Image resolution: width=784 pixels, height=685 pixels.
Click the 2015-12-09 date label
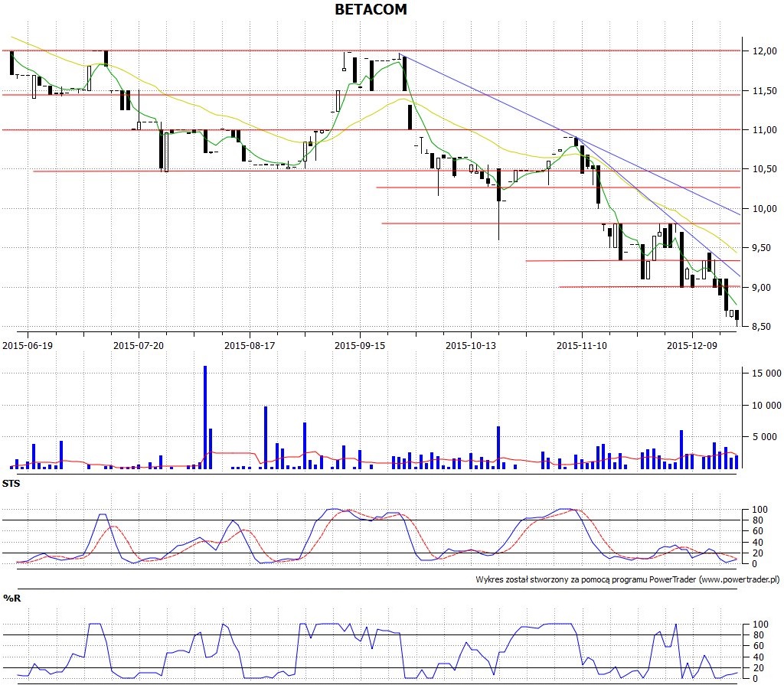[692, 345]
